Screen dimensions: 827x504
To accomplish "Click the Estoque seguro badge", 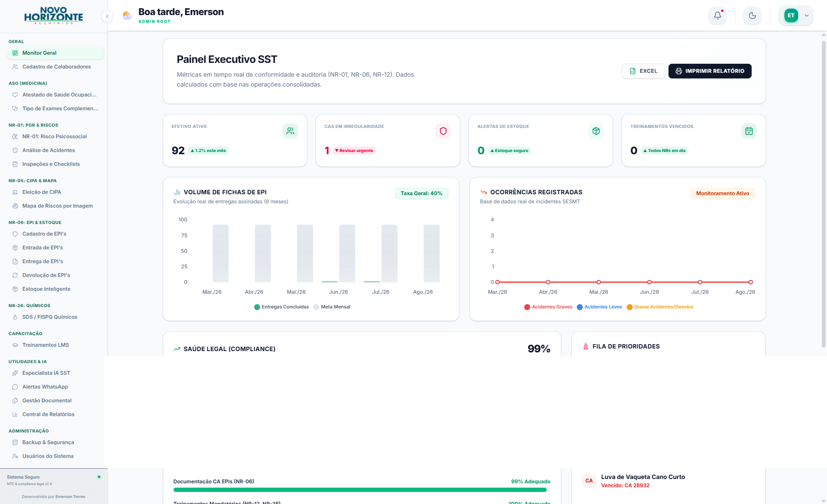I will coord(510,151).
